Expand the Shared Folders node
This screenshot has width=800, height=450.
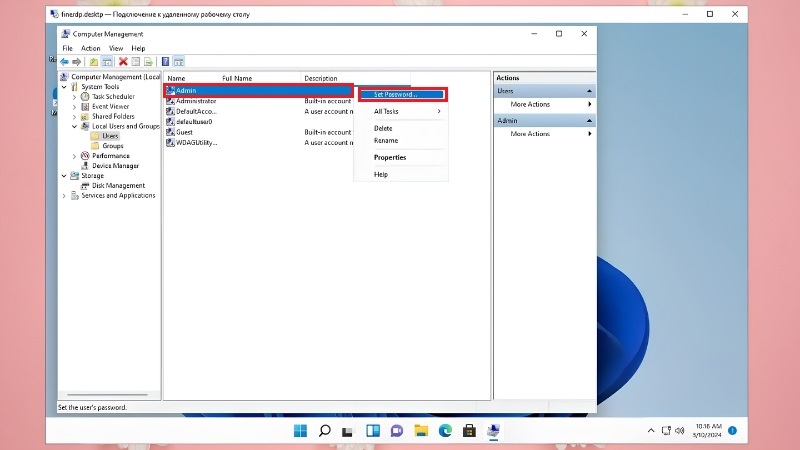tap(74, 117)
